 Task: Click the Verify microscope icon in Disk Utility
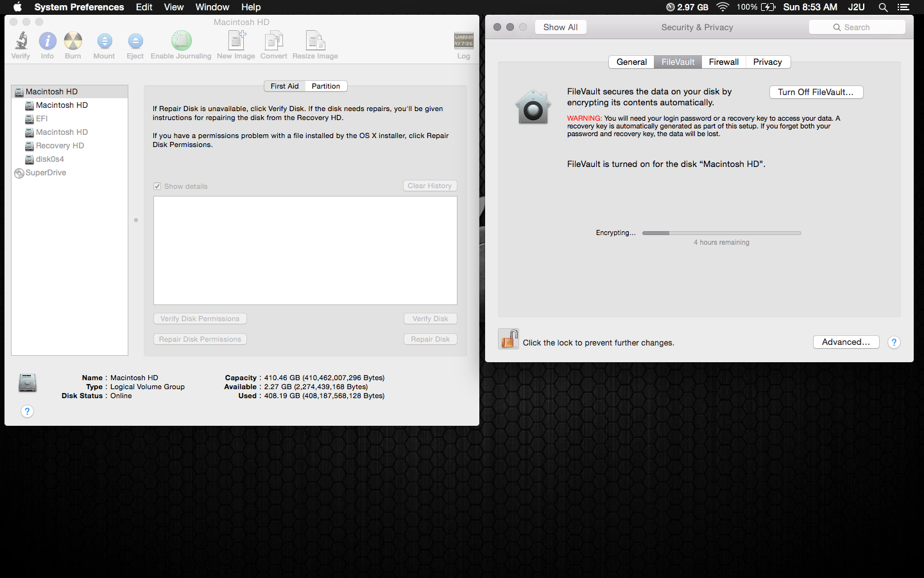(x=21, y=41)
